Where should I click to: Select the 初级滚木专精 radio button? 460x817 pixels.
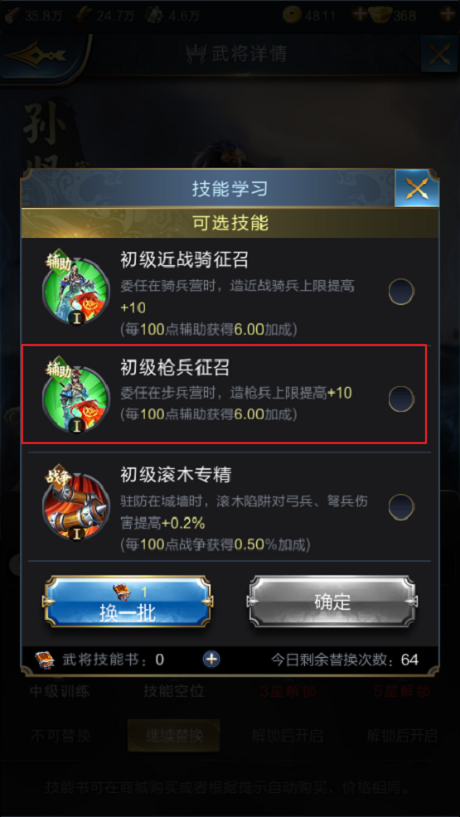[x=401, y=507]
